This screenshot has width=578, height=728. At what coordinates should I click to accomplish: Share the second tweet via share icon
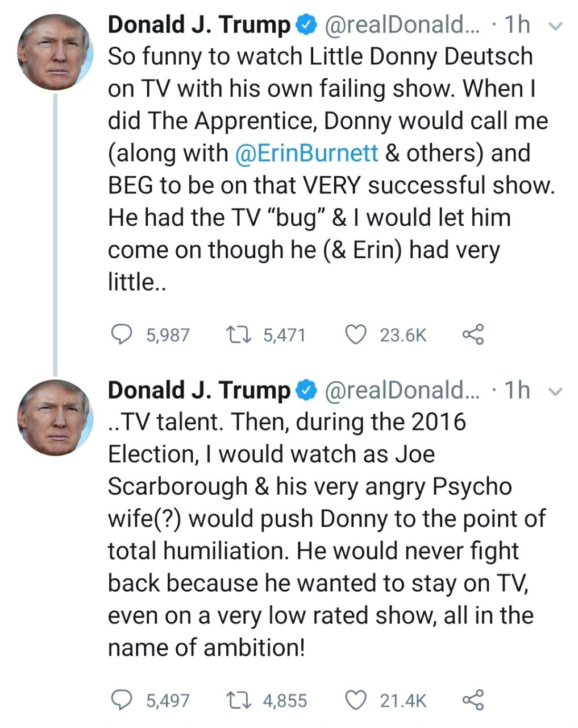point(473,700)
